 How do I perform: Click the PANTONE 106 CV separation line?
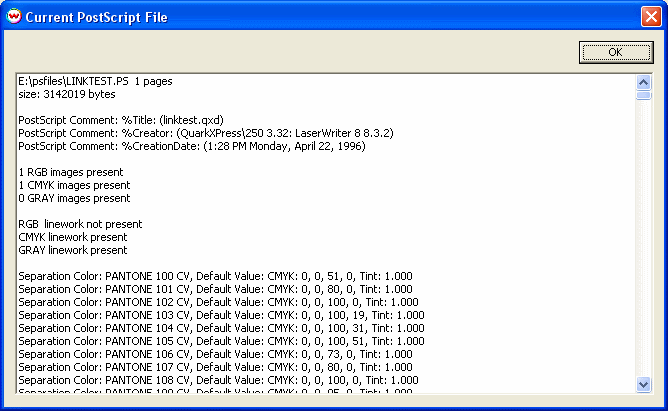(215, 354)
